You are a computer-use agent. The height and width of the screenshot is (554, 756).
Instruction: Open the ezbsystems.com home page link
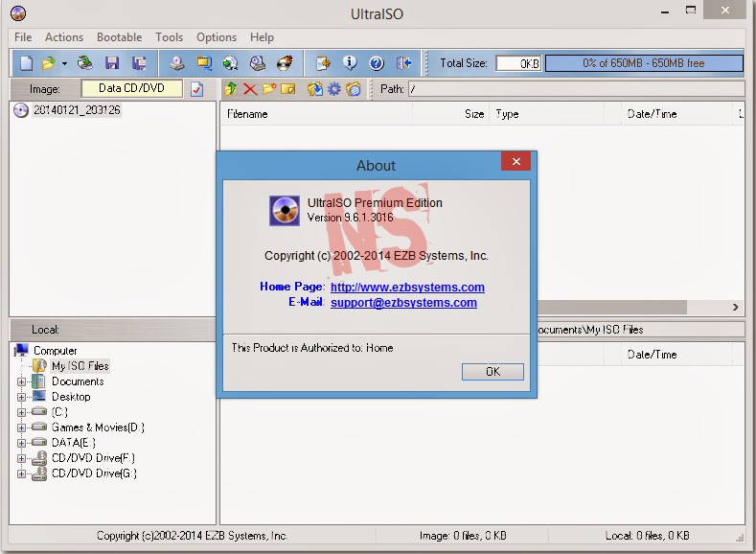click(407, 287)
